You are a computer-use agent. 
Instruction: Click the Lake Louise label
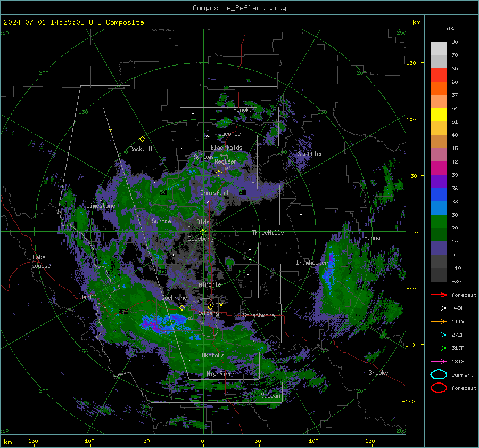click(x=41, y=262)
